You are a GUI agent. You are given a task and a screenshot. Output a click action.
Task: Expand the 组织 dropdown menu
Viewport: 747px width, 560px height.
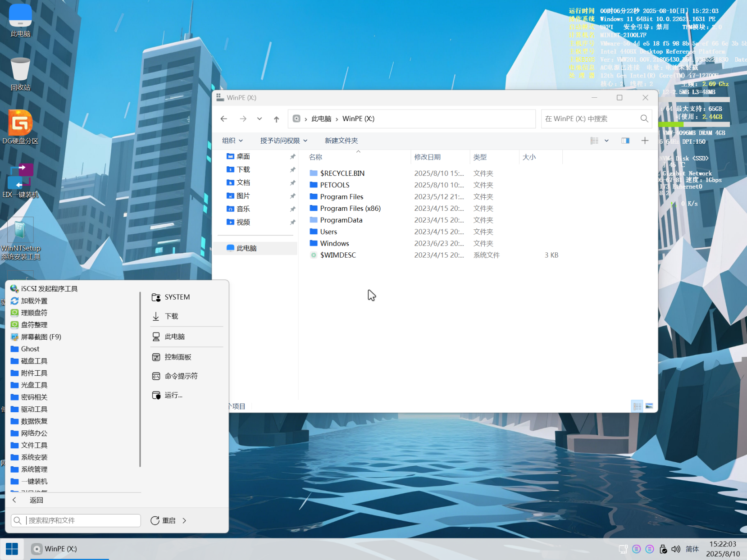pos(232,140)
